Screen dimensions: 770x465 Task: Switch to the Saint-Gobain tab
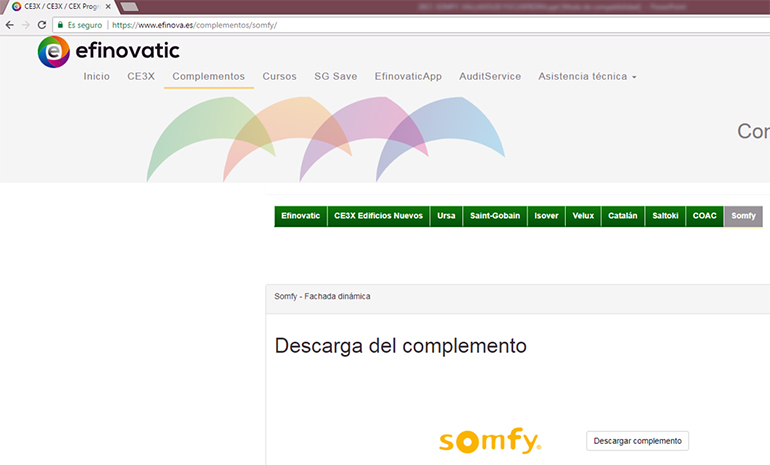(495, 216)
